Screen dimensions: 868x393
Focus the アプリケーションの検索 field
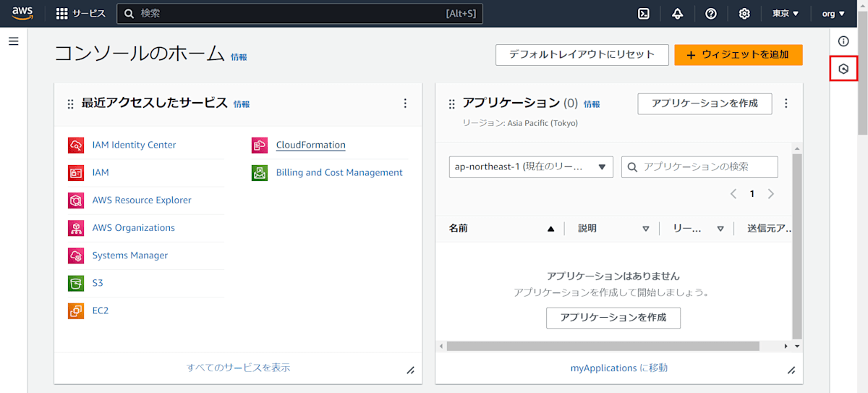[x=700, y=166]
